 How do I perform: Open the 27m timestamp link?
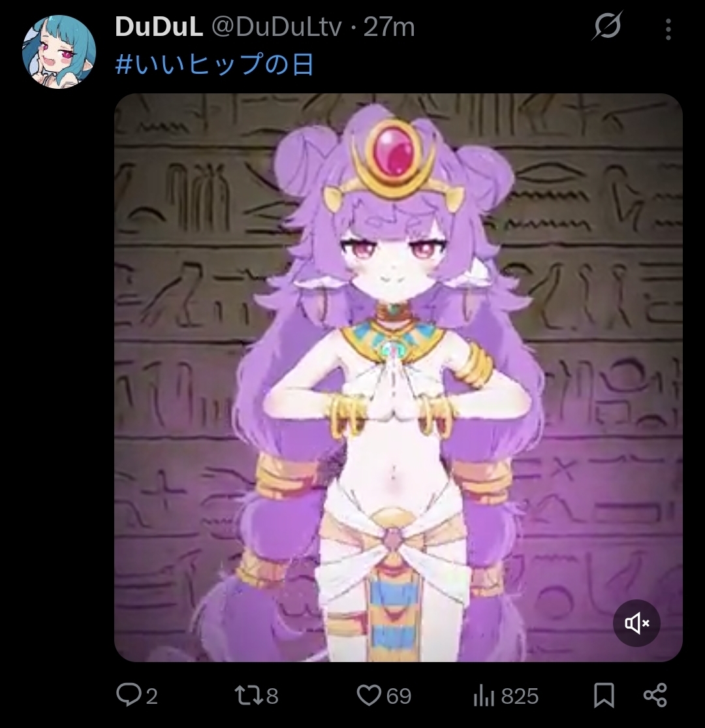tap(389, 27)
